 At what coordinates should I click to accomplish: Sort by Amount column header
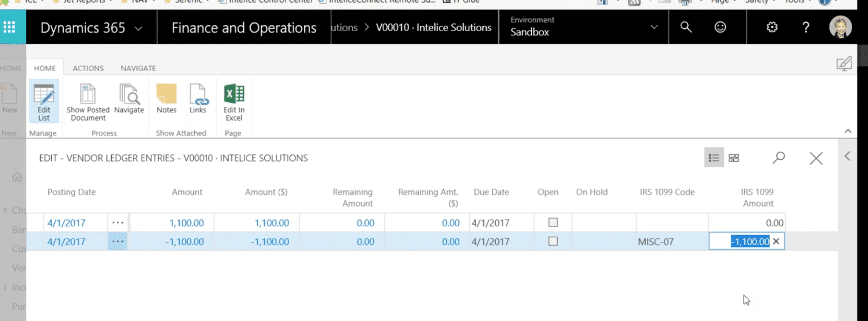(187, 192)
